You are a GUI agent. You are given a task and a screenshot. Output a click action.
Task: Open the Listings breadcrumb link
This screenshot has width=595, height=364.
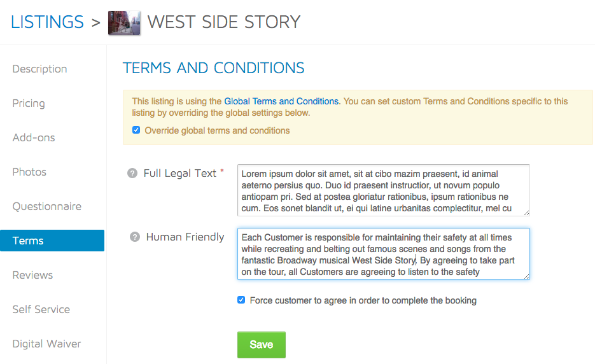pos(47,22)
